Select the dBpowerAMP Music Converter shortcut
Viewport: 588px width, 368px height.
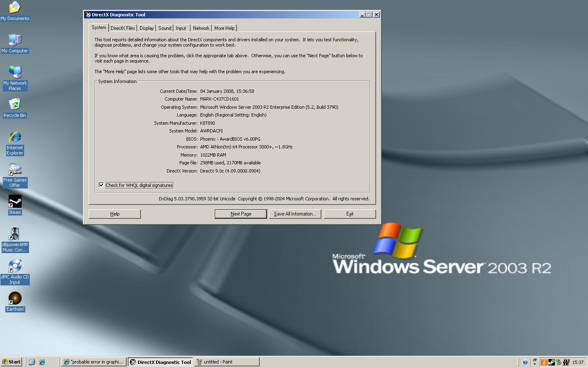coord(15,240)
